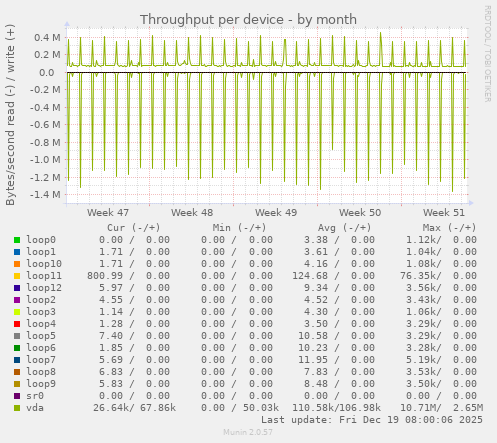Click the loop9 ochre legend swatch
The width and height of the screenshot is (497, 443).
[17, 384]
